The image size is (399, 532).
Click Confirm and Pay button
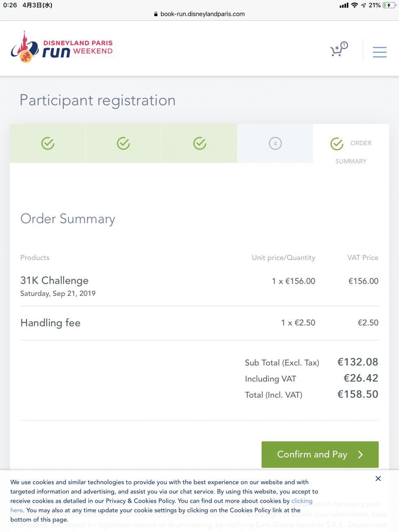320,454
